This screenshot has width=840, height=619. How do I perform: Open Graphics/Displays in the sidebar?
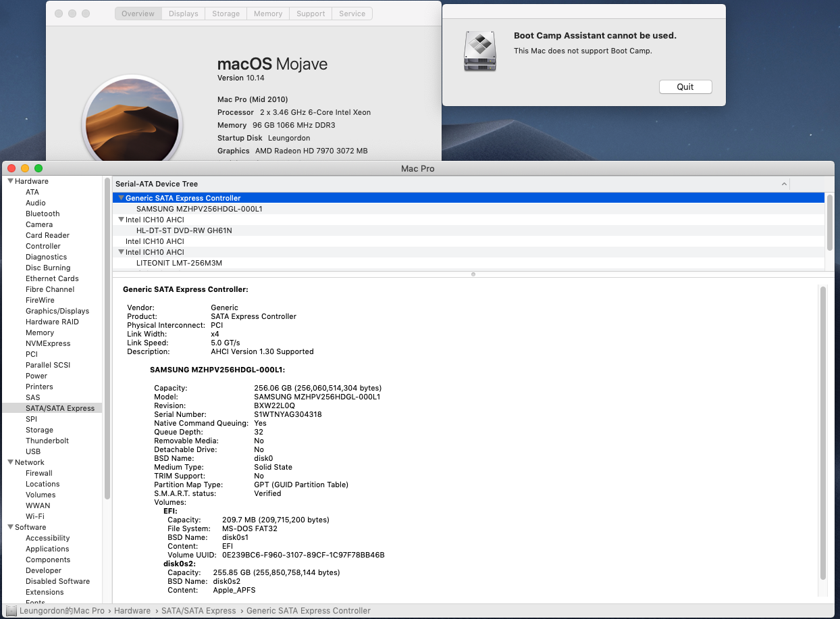tap(57, 311)
